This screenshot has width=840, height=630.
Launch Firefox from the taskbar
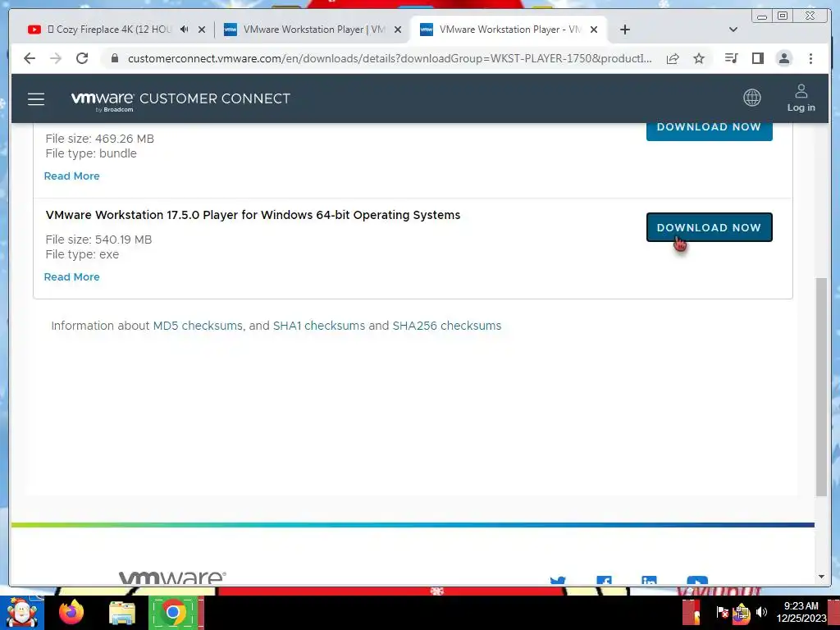pos(71,612)
